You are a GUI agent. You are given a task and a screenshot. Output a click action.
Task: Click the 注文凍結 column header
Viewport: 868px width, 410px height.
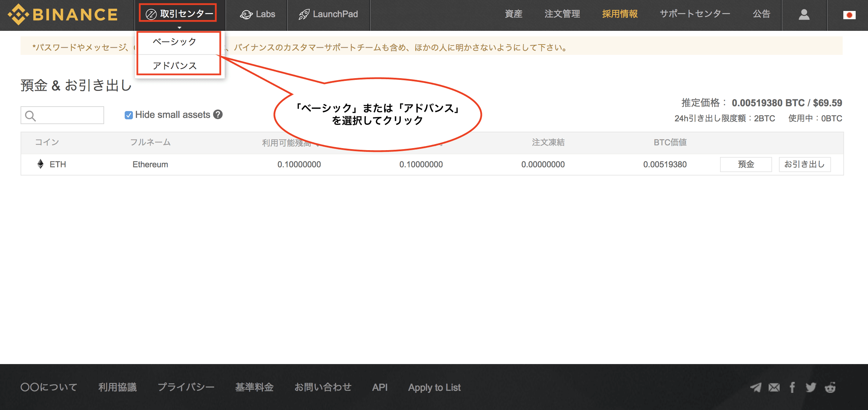pos(548,142)
